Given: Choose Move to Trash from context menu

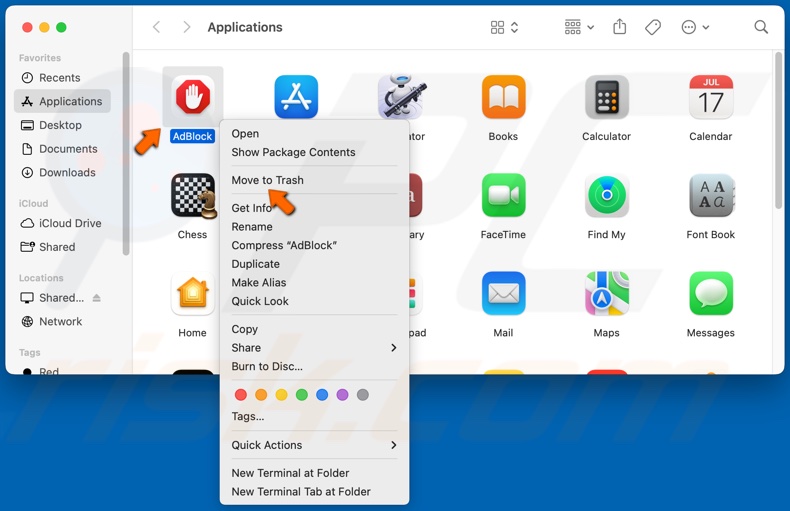Looking at the screenshot, I should [267, 180].
